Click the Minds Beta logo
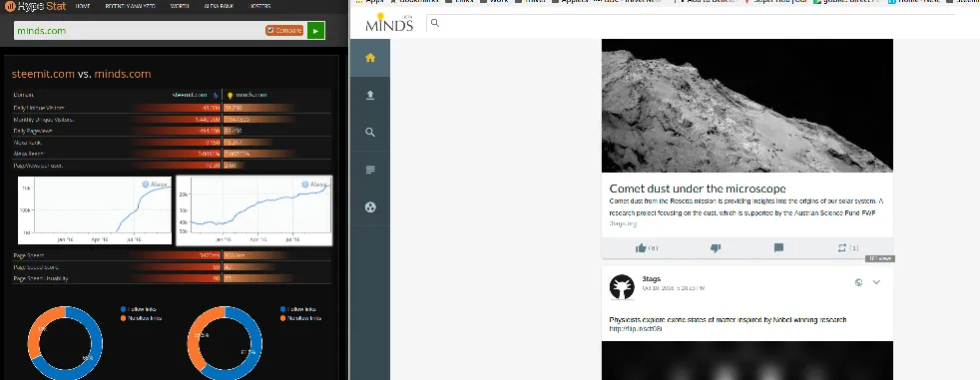 click(x=389, y=23)
